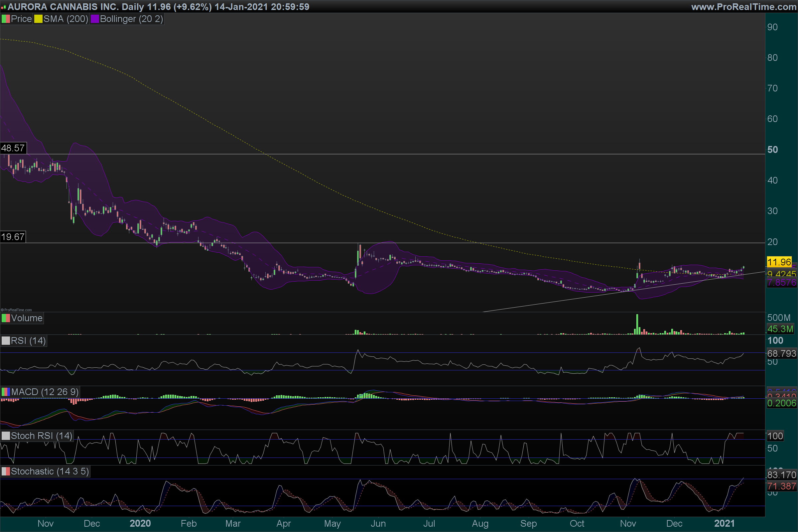Click the purple Bollinger legend icon

point(95,19)
